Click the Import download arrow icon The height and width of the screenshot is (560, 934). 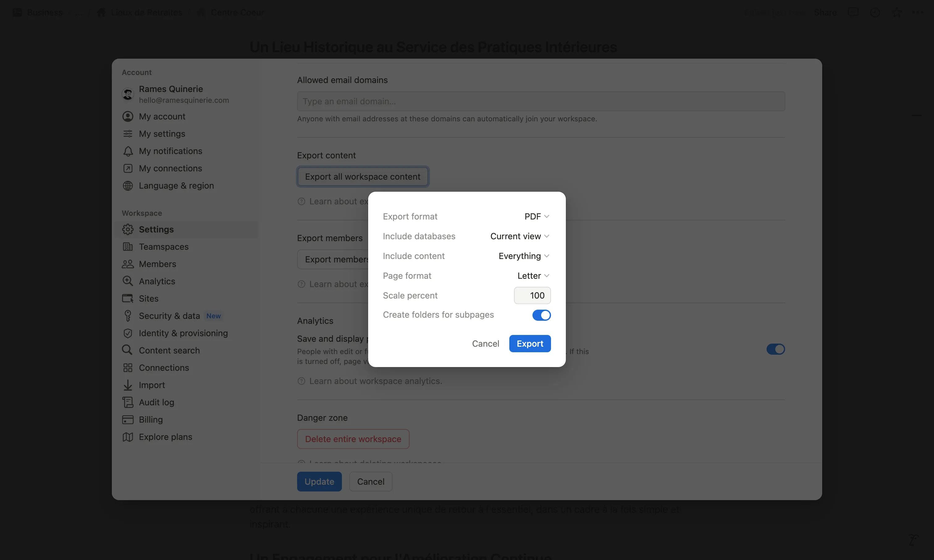128,385
